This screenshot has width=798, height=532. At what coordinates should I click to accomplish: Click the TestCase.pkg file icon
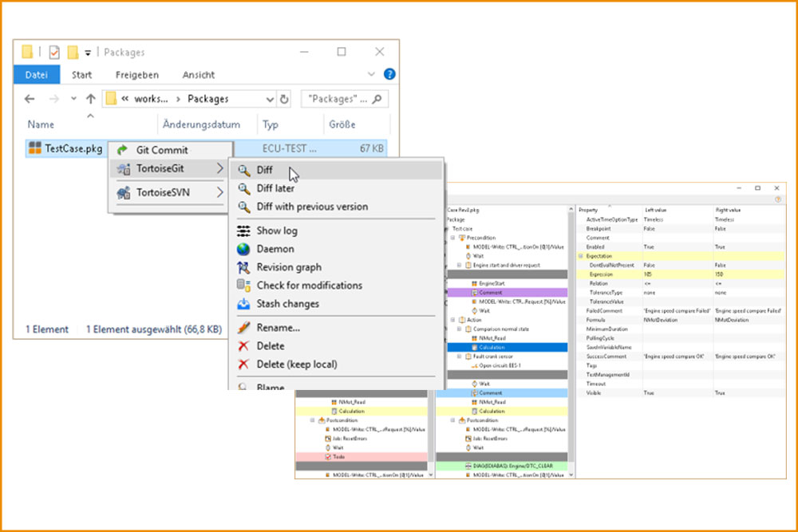(35, 148)
